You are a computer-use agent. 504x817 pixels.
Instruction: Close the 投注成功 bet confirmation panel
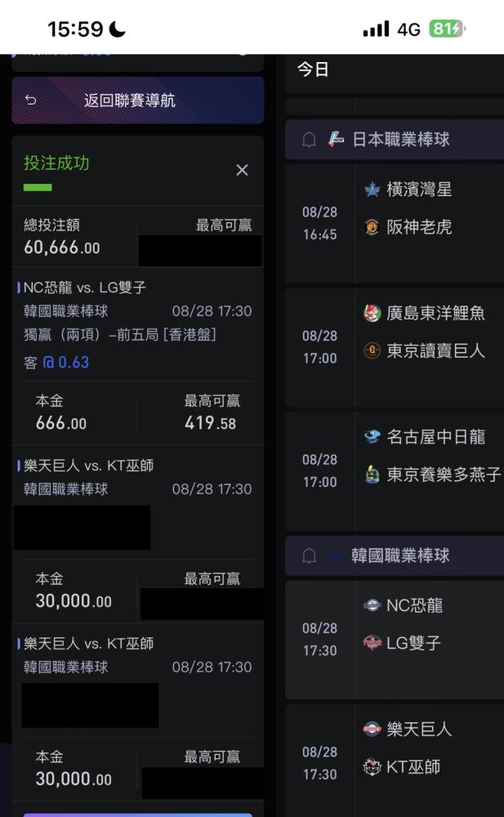[242, 170]
